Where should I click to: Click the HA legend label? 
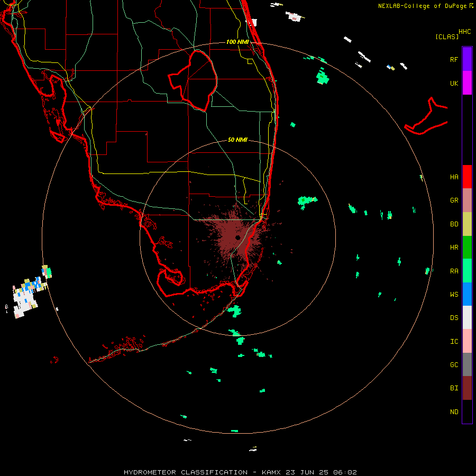coord(454,177)
